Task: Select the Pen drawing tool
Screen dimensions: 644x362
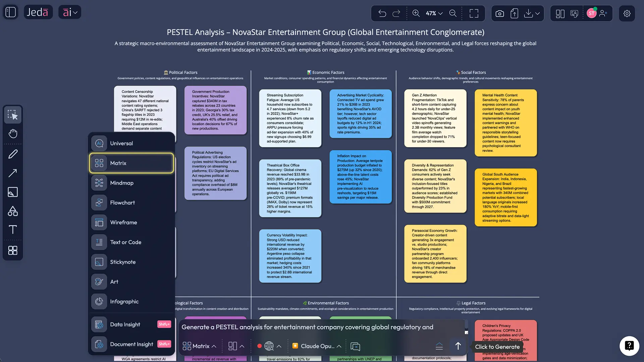Action: click(13, 154)
